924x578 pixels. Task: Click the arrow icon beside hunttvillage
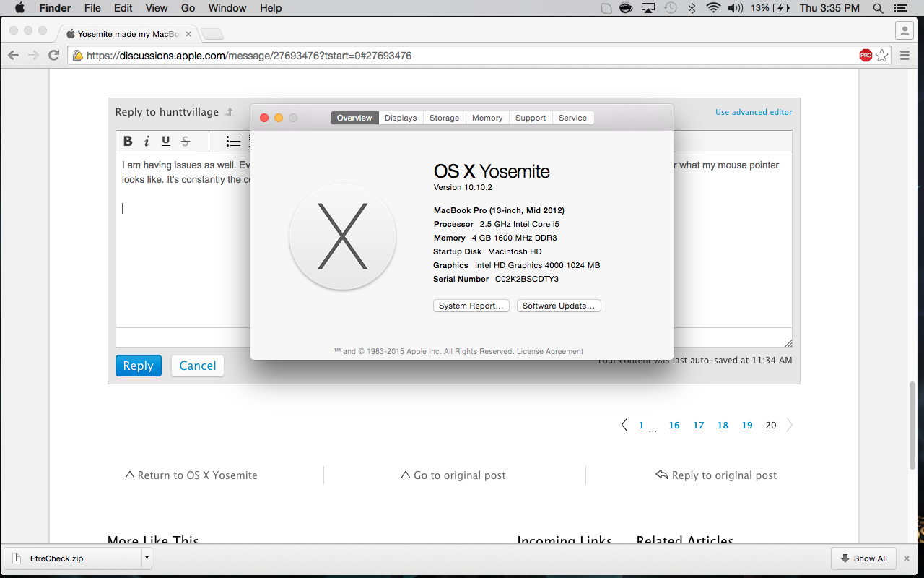point(229,112)
